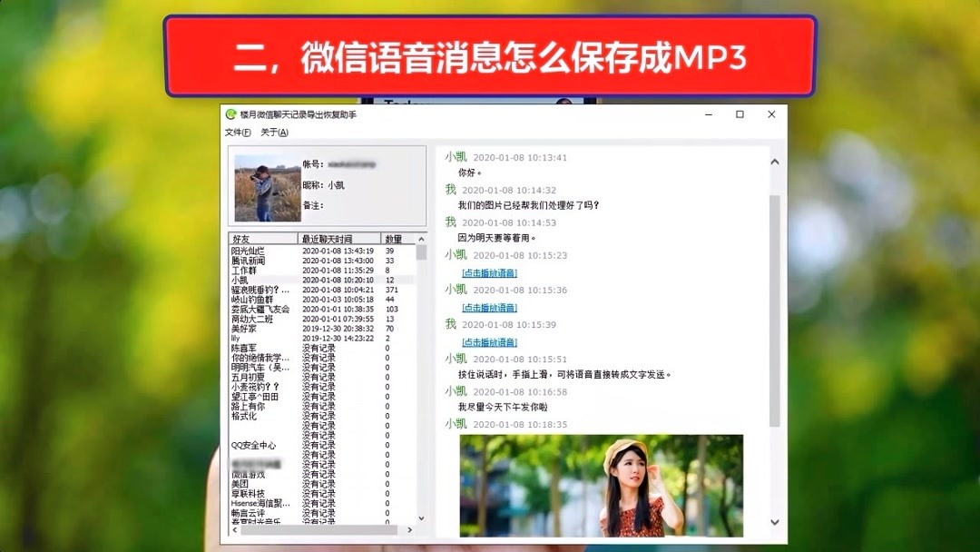Open the 文件(F) menu

tap(236, 133)
